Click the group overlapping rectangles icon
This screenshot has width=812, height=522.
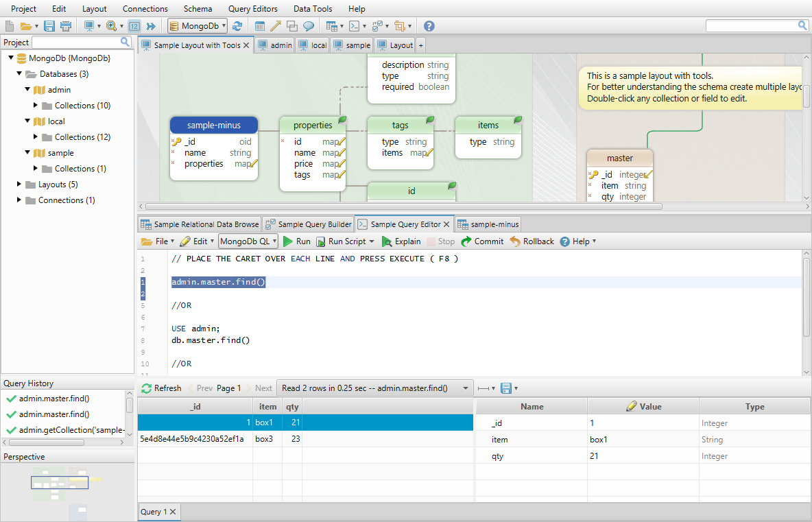(x=292, y=26)
